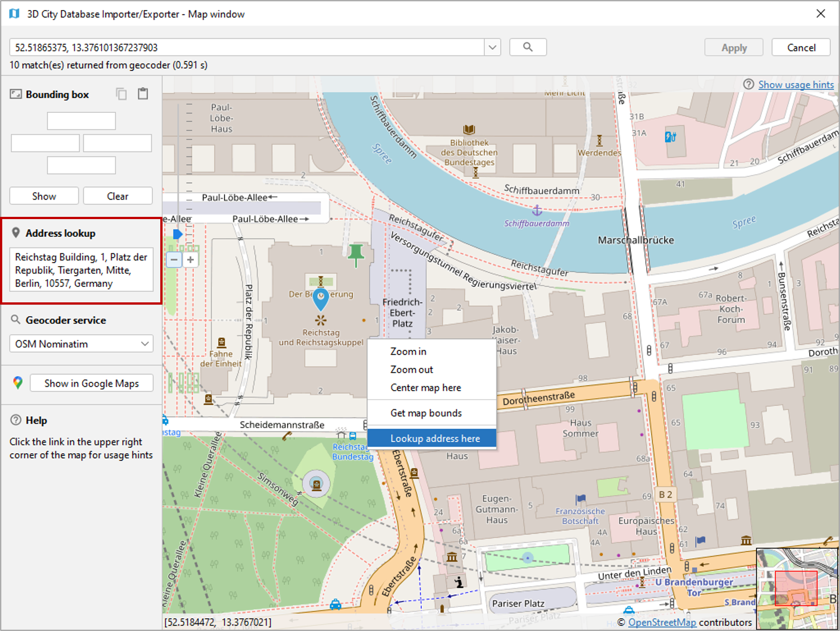The height and width of the screenshot is (631, 840).
Task: Click the Fahne der Einheit monument icon
Action: (x=221, y=342)
